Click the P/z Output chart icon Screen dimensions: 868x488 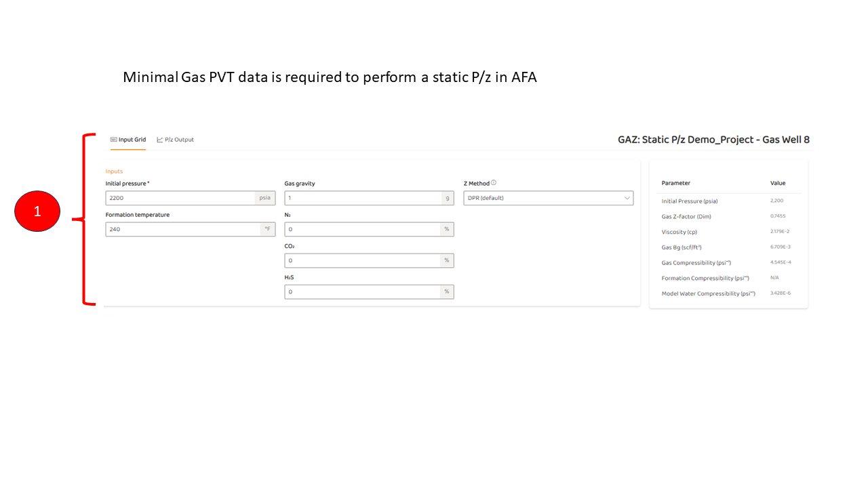coord(160,140)
